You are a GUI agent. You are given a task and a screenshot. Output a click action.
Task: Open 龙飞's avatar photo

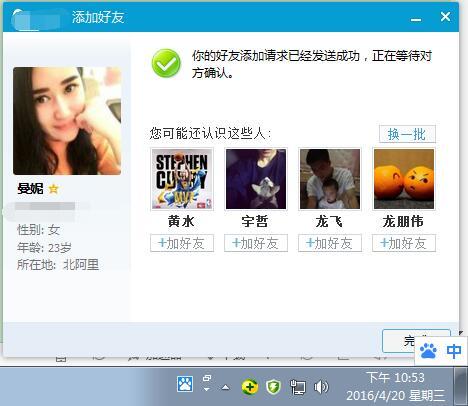tap(330, 179)
